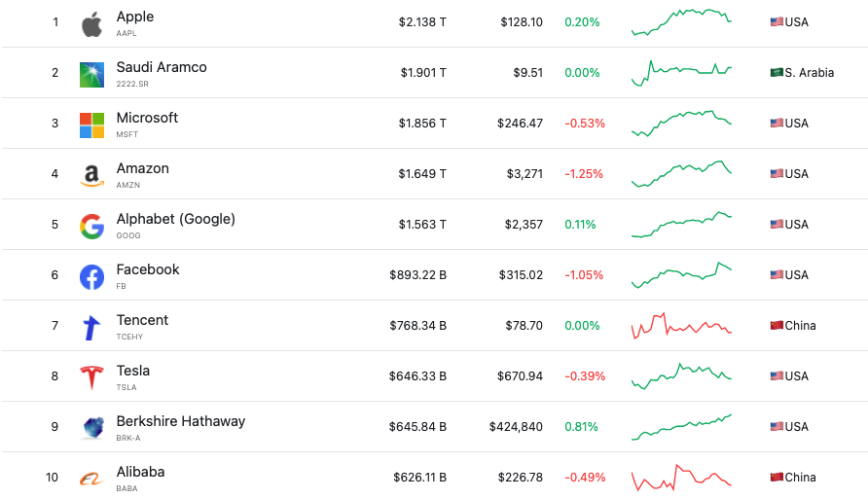
Task: Click the Amazon logo icon
Action: 91,175
